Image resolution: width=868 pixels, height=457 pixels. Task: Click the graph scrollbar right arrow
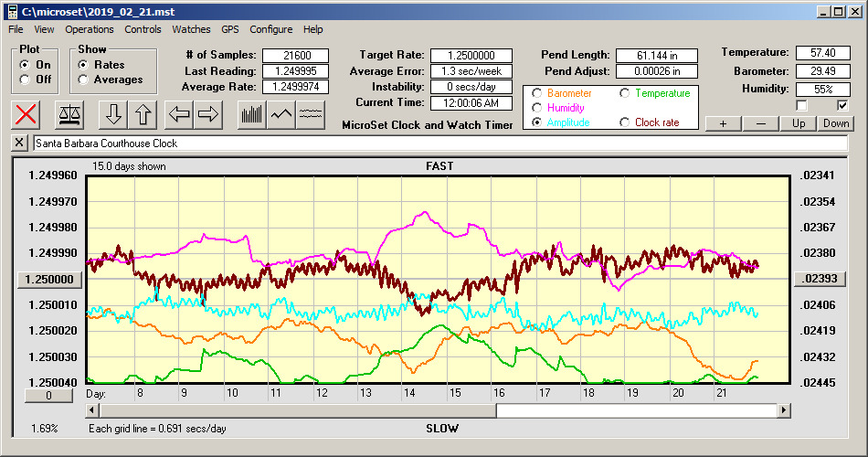(x=783, y=410)
